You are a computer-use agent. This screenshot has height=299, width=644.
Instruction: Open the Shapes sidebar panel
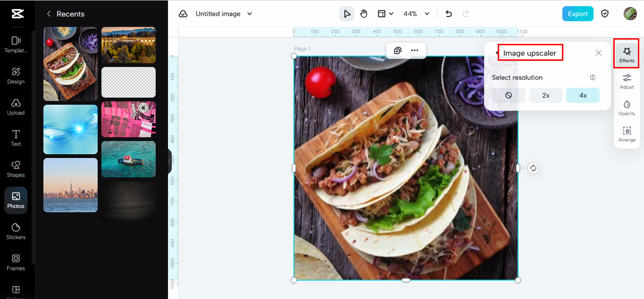(x=16, y=169)
